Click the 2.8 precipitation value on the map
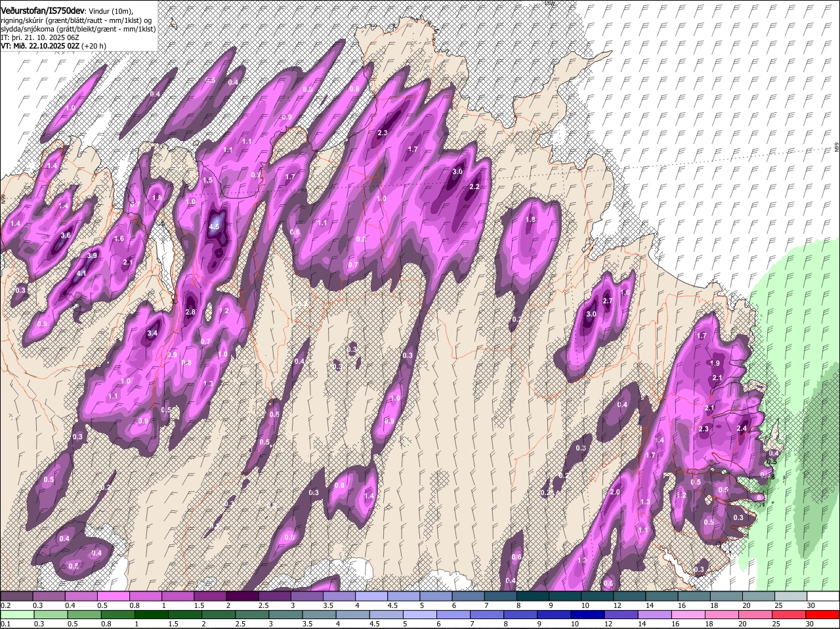This screenshot has height=629, width=840. [190, 312]
